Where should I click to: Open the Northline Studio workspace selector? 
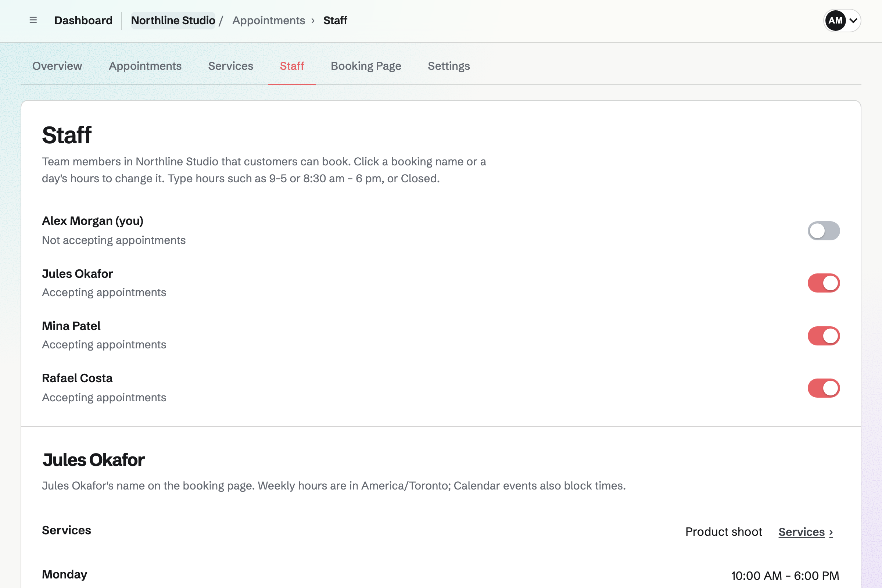click(173, 20)
